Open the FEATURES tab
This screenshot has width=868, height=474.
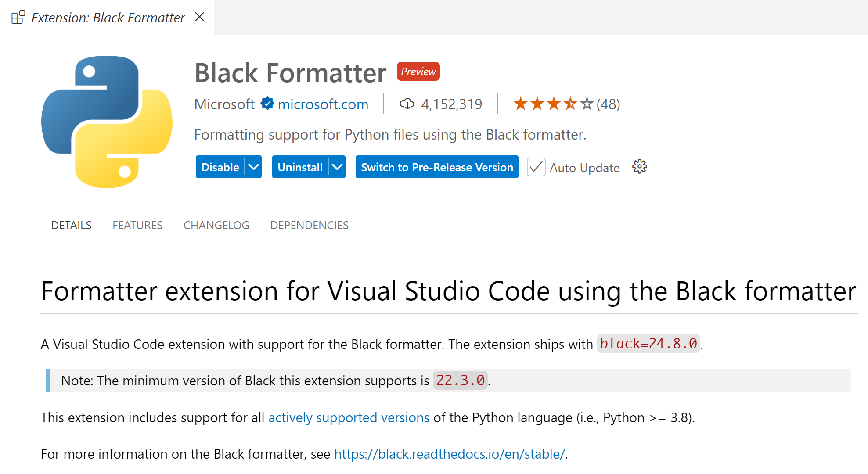(x=137, y=225)
